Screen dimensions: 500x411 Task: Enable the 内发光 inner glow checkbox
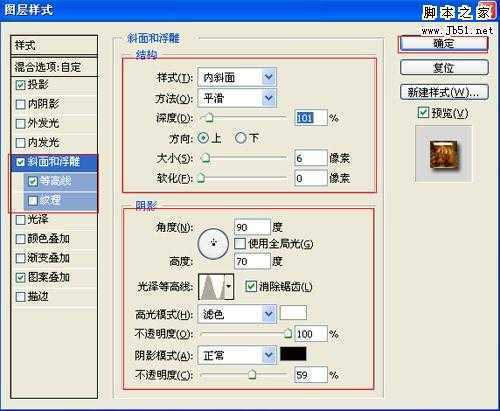21,143
